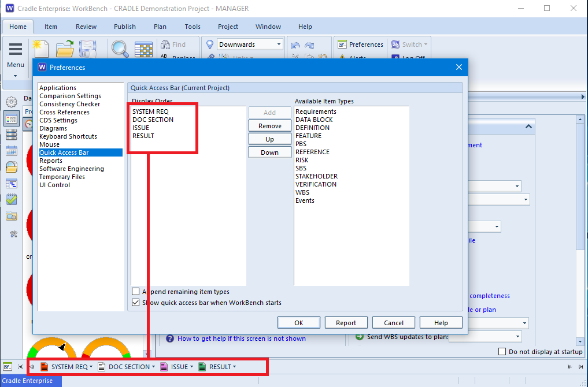Click the red SYSTEM REQ document icon
The height and width of the screenshot is (387, 588).
45,367
